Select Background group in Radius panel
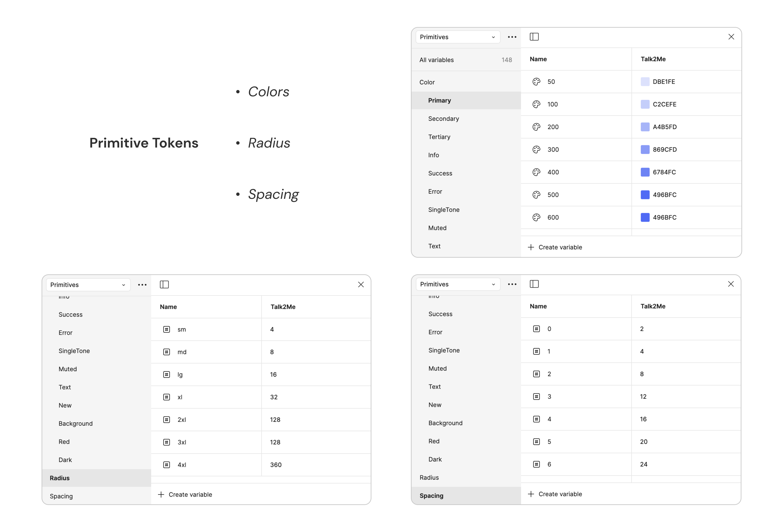The image size is (783, 532). point(96,423)
